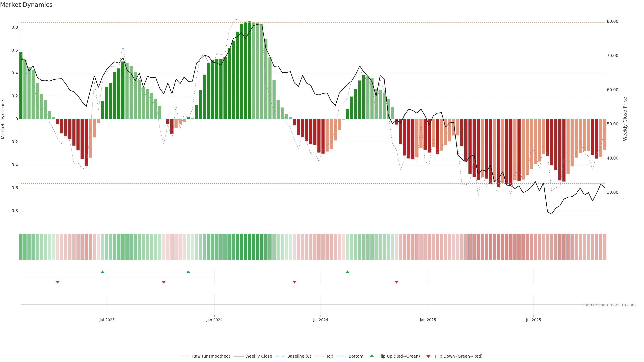Click the first green flip-up triangle near Jul 2023

point(102,272)
